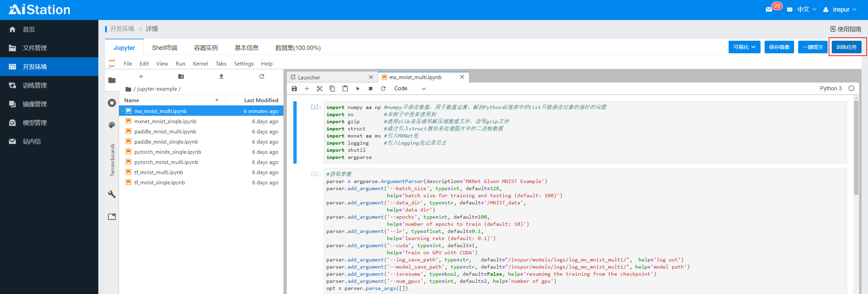Screen dimensions: 868x294
Task: Open the running kernels sidebar panel
Action: (112, 103)
